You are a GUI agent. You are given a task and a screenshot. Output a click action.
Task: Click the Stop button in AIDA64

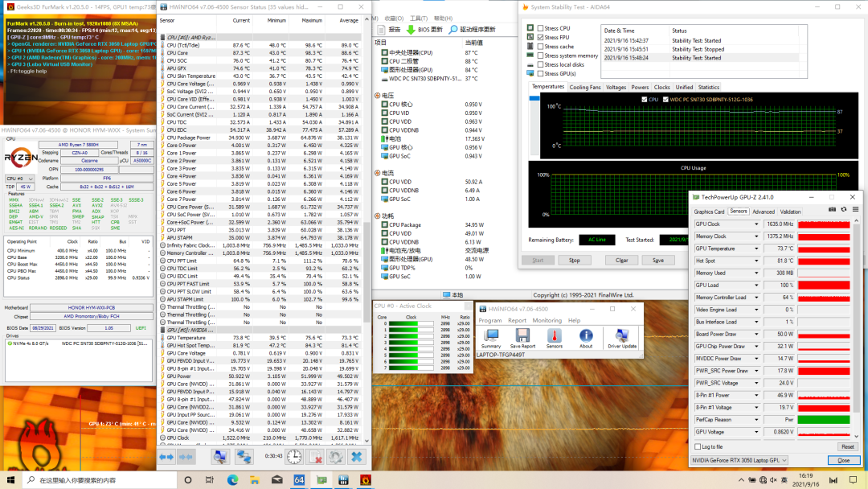tap(574, 260)
